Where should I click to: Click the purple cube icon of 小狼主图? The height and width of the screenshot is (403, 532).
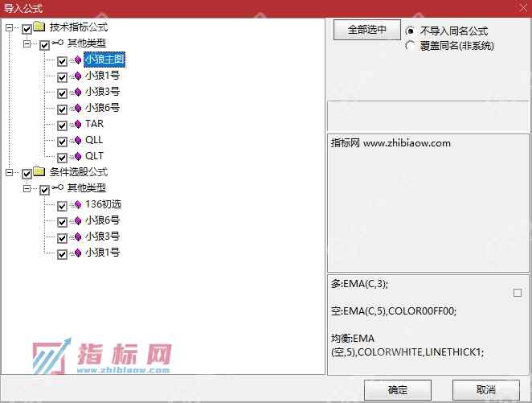click(x=78, y=60)
